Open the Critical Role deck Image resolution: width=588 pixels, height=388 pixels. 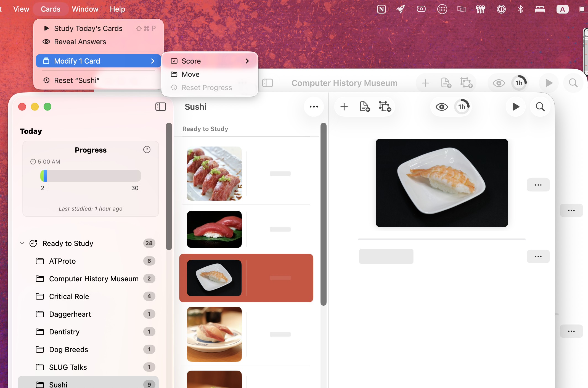[x=69, y=297]
